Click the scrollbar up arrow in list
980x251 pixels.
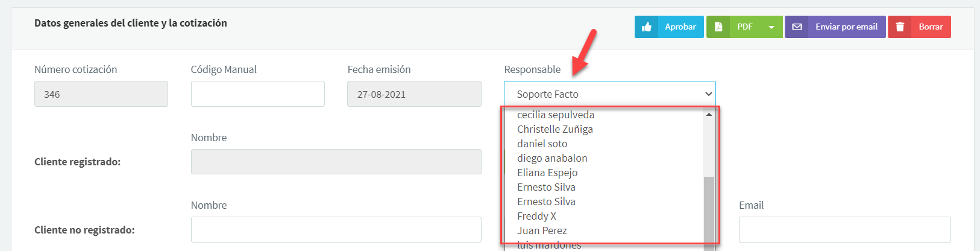coord(709,114)
